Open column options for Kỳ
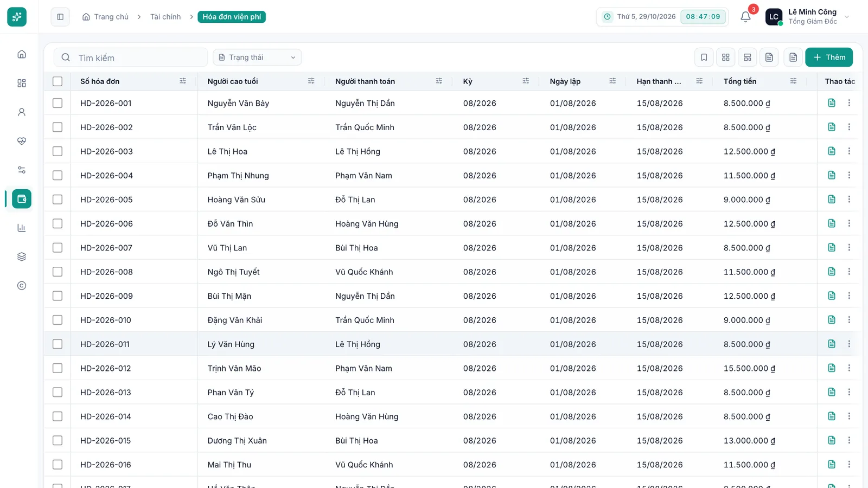The image size is (868, 488). pyautogui.click(x=526, y=81)
